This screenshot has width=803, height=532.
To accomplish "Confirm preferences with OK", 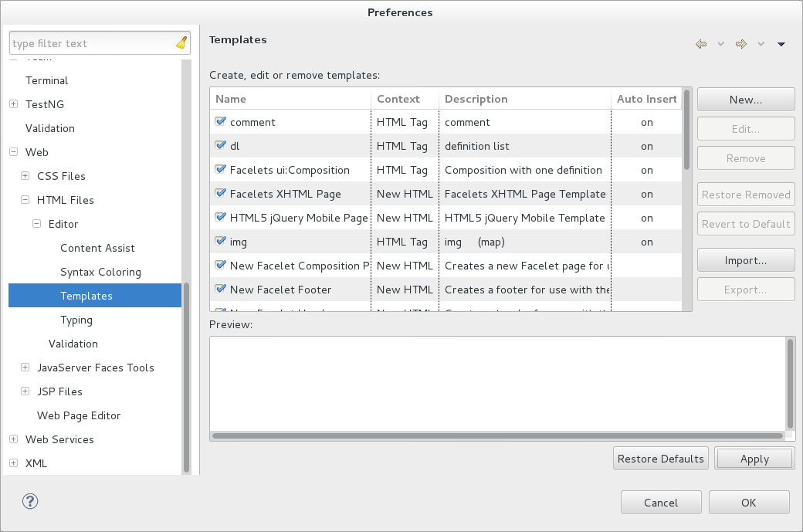I will tap(748, 502).
